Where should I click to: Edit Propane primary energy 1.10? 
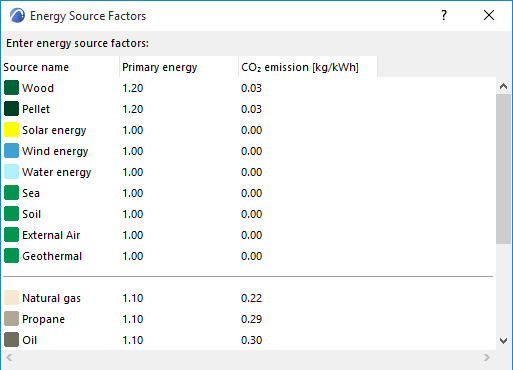click(x=133, y=319)
